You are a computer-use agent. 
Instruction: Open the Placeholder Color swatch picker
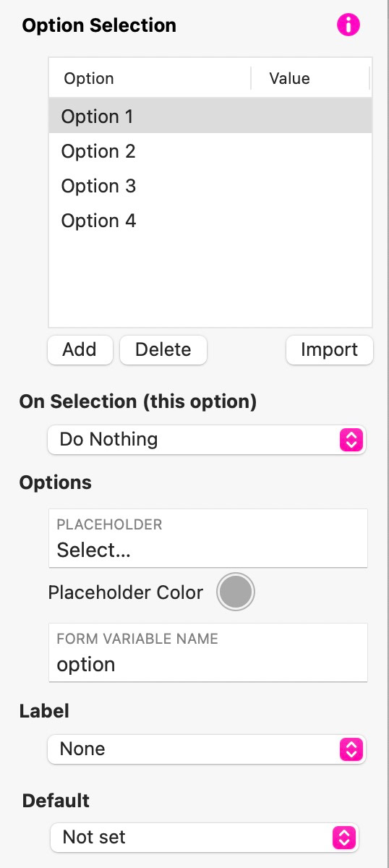point(236,592)
